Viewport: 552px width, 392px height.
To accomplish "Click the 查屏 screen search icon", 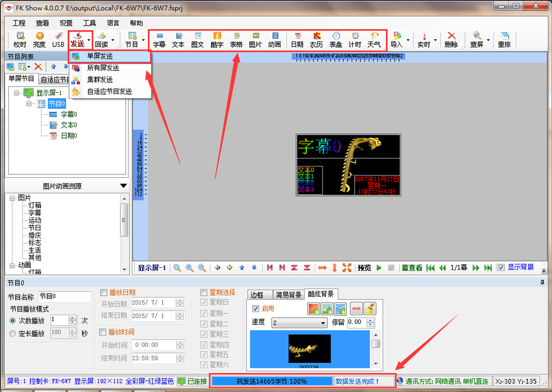I will 476,40.
